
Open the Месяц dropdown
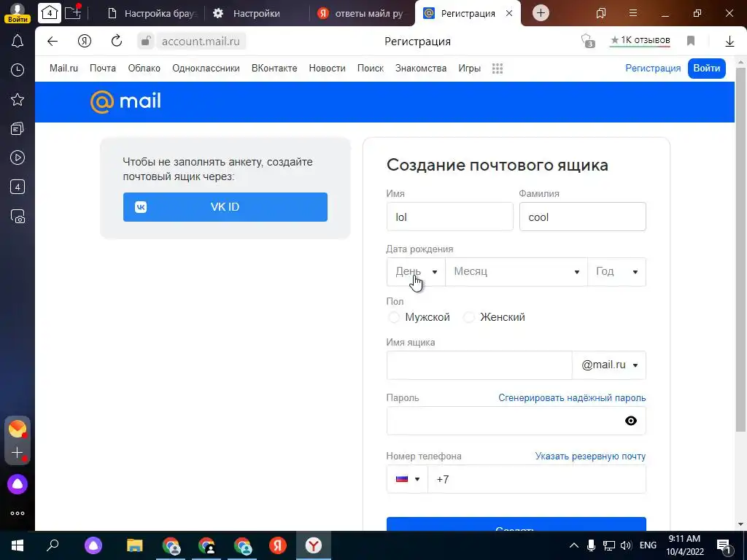[x=516, y=272]
